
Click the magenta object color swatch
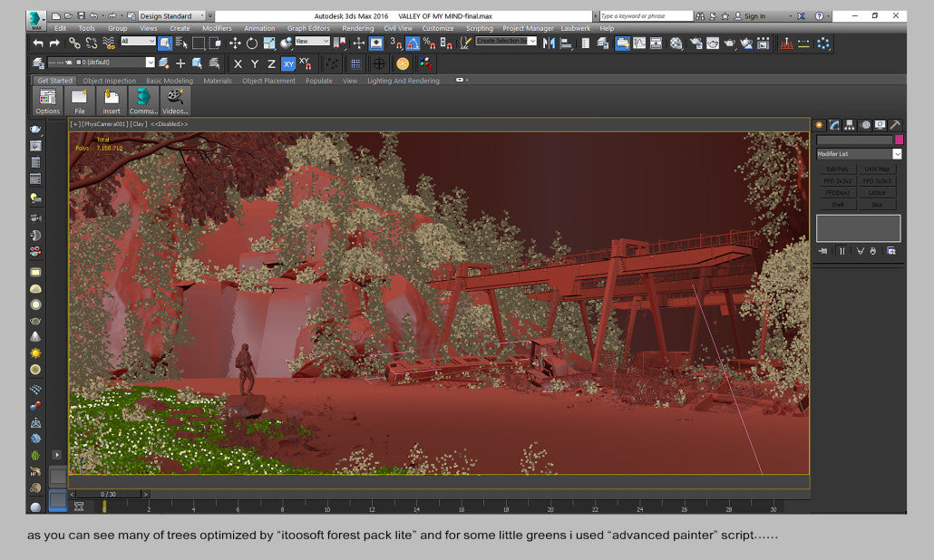(x=899, y=140)
